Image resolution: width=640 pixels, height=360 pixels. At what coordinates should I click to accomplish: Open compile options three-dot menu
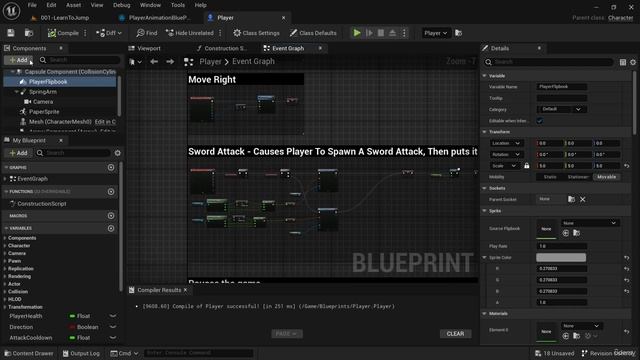click(85, 33)
